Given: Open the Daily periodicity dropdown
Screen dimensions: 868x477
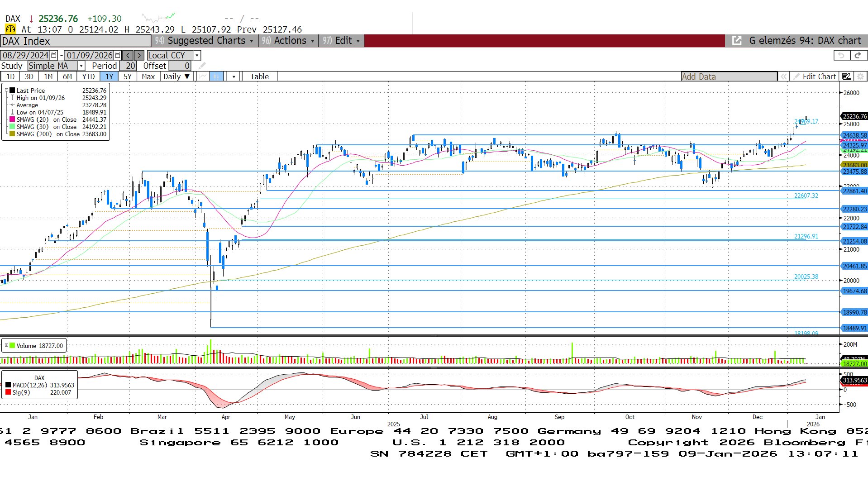Looking at the screenshot, I should [x=176, y=76].
